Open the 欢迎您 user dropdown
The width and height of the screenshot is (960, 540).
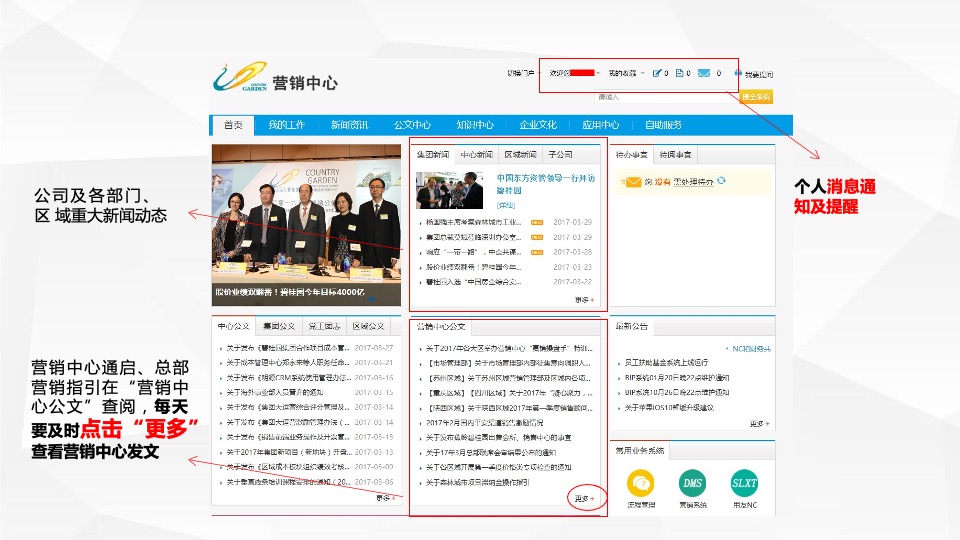pos(574,73)
